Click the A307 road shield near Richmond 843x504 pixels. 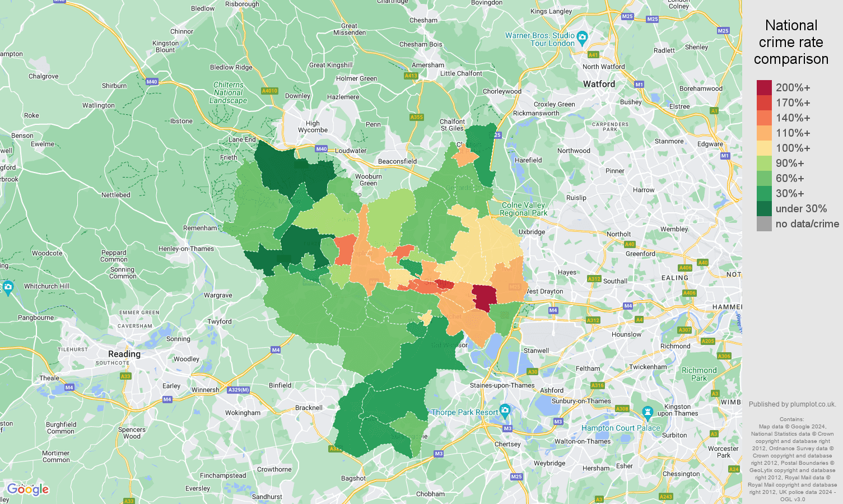click(684, 330)
